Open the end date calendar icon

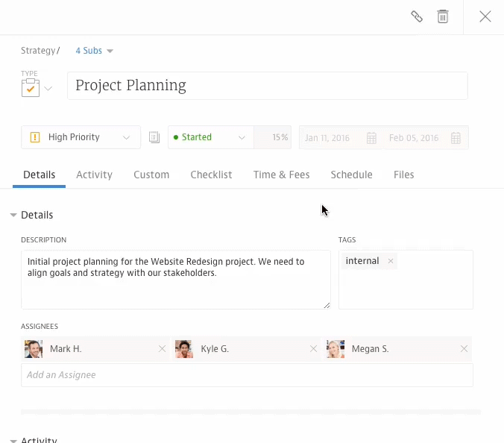coord(456,138)
